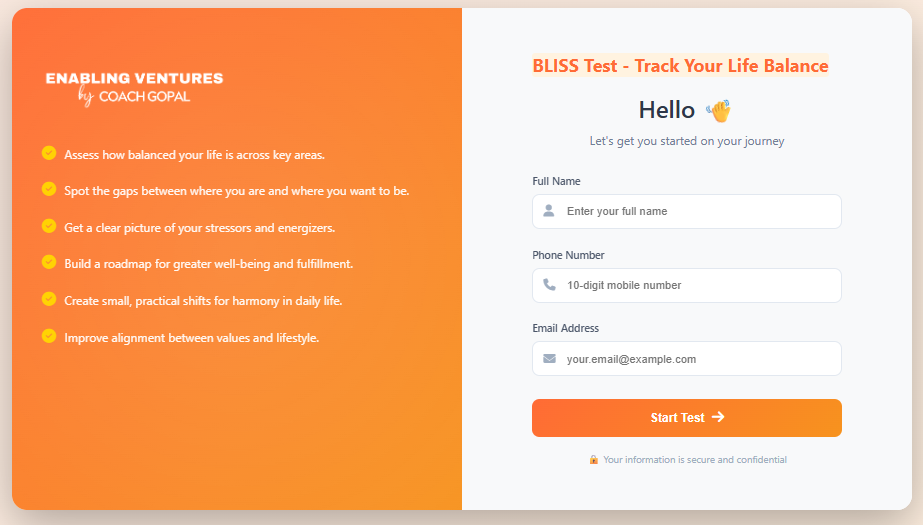Click checkmark beside 'Get a clear picture'
923x525 pixels.
click(x=49, y=226)
